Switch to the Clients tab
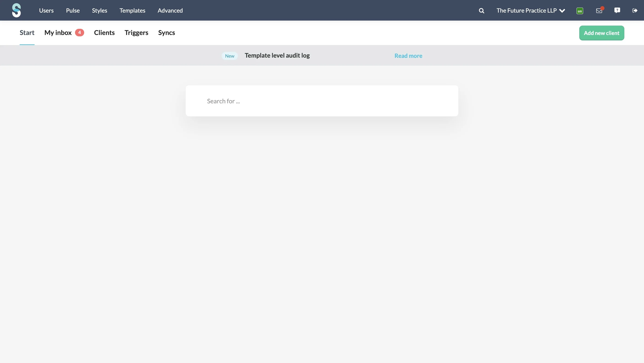This screenshot has height=363, width=644. (x=104, y=33)
